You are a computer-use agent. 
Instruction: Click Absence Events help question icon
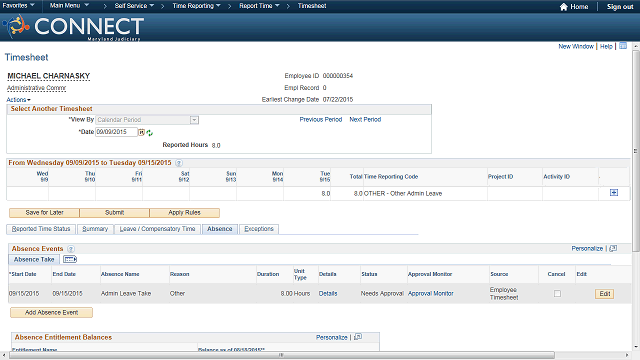point(71,249)
